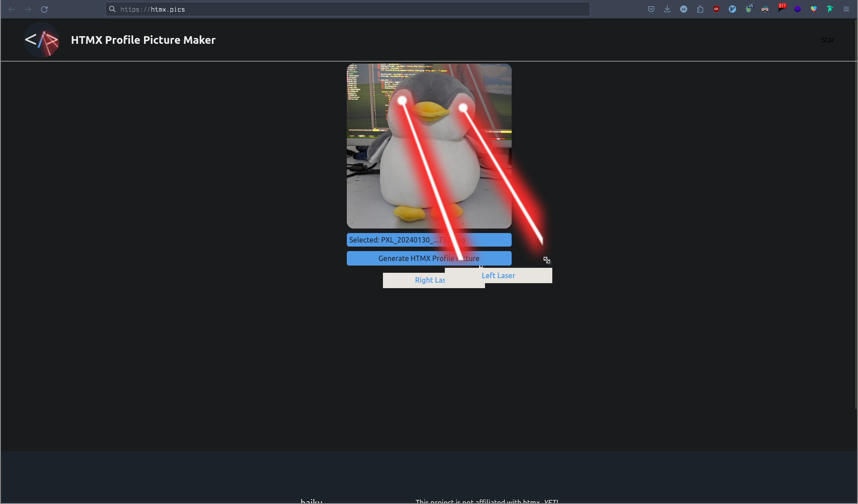Click the round H extension icon
Screen dimensions: 858x504
click(684, 9)
